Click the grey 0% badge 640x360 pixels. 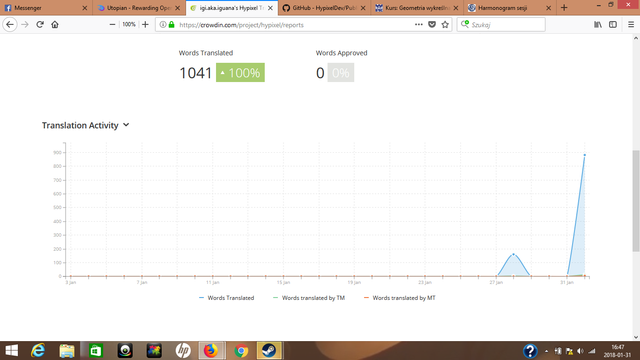pyautogui.click(x=341, y=73)
